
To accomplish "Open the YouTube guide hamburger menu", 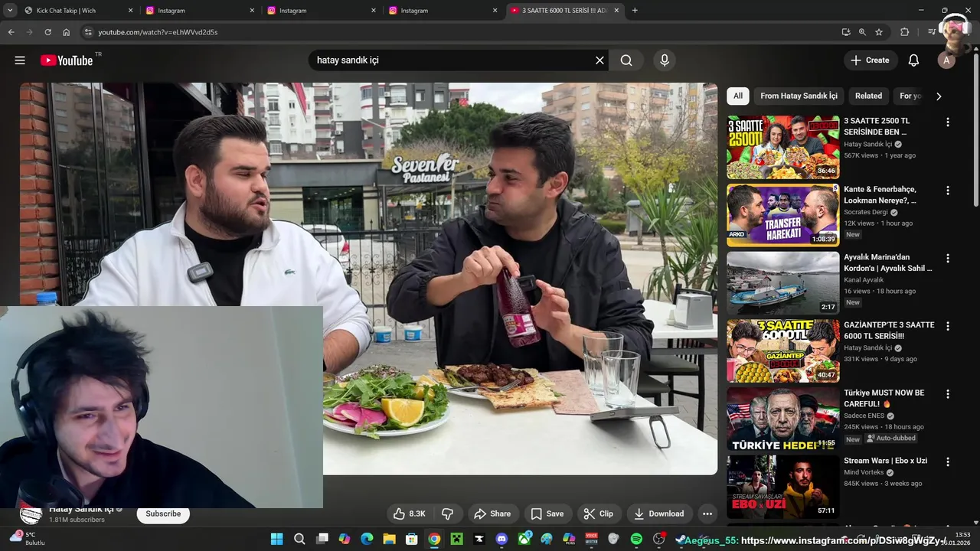I will [20, 60].
